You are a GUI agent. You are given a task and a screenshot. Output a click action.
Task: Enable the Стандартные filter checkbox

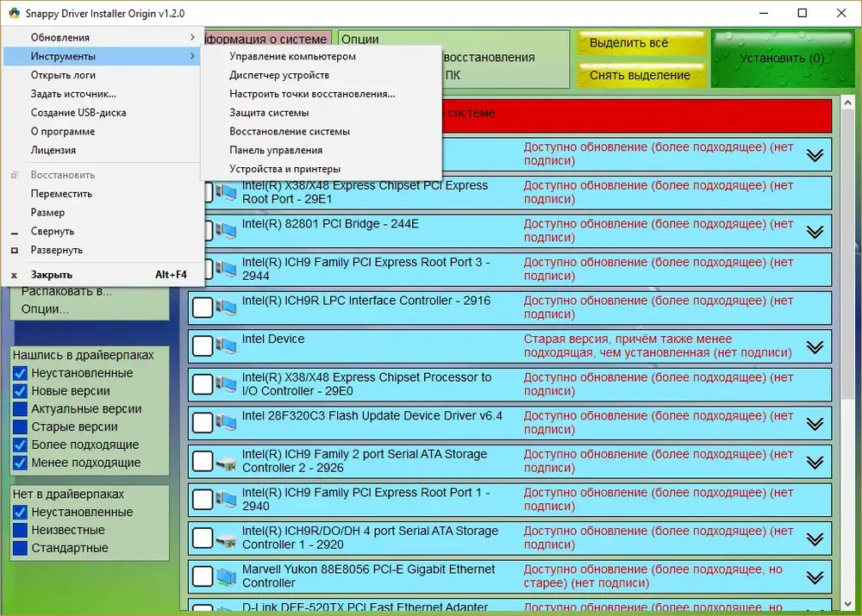coord(21,548)
